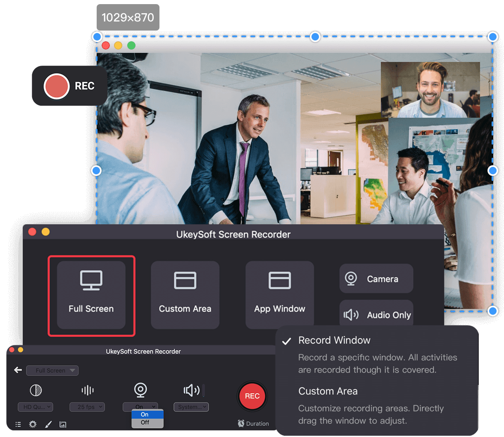The width and height of the screenshot is (504, 437).
Task: Open the camera On/Off dropdown
Action: [140, 406]
